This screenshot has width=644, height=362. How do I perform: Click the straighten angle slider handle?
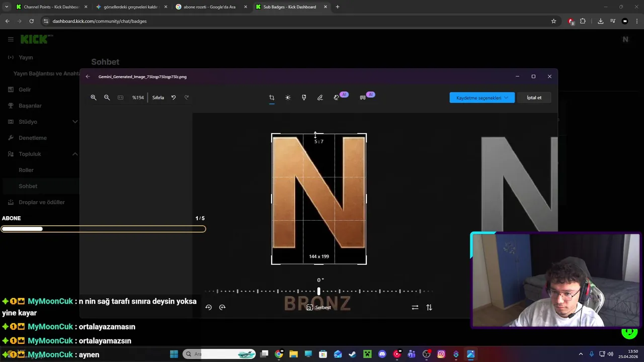[x=318, y=291]
